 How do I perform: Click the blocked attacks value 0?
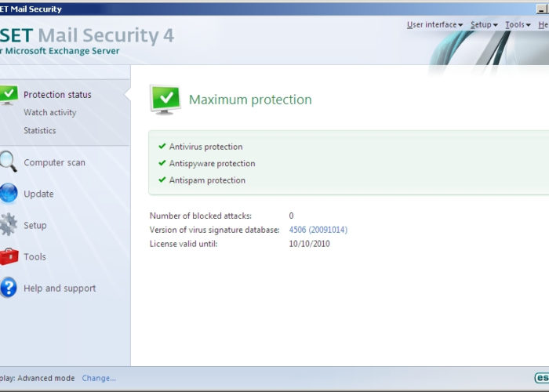(x=291, y=216)
